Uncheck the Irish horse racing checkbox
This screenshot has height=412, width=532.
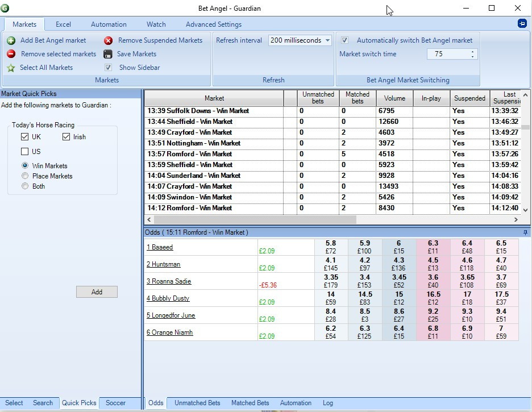click(66, 136)
